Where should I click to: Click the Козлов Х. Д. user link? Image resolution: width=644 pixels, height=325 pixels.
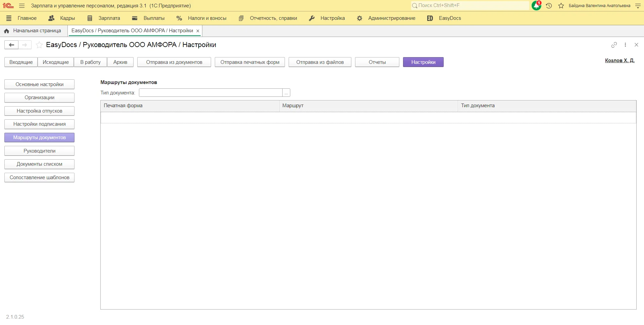pyautogui.click(x=620, y=60)
